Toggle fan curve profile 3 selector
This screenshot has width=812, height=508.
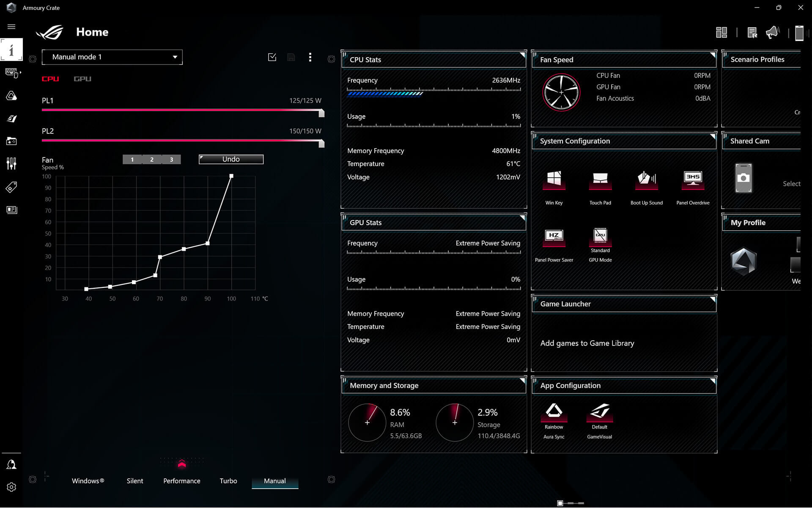coord(171,160)
